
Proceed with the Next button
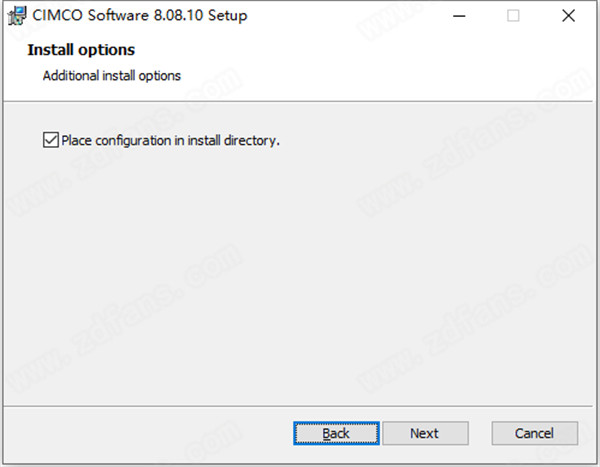tap(425, 433)
